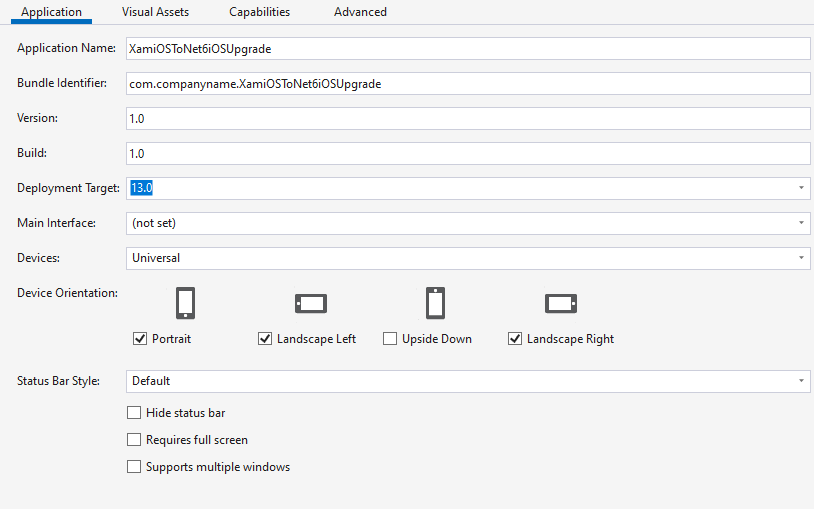Uncheck the Landscape Right checkbox
This screenshot has width=814, height=509.
pos(514,339)
